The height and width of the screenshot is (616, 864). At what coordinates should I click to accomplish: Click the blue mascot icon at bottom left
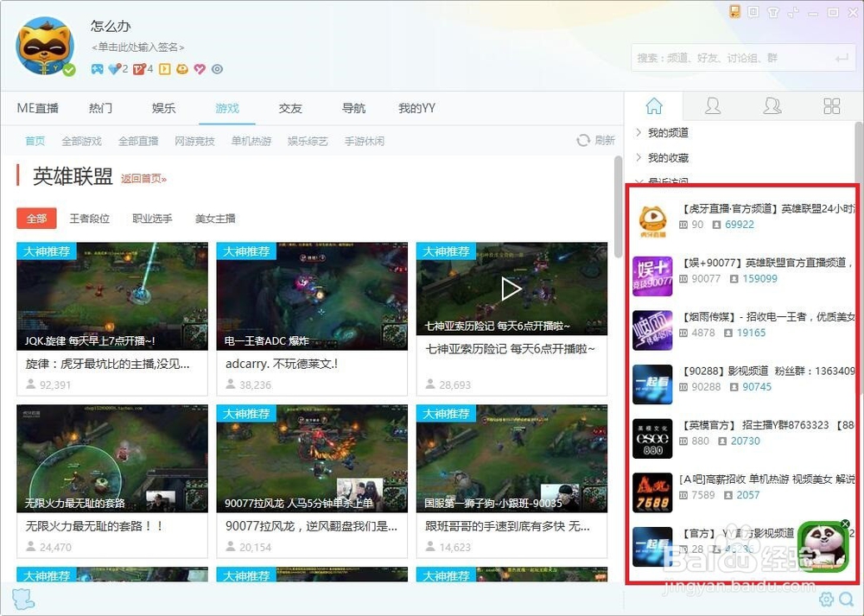coord(23,599)
